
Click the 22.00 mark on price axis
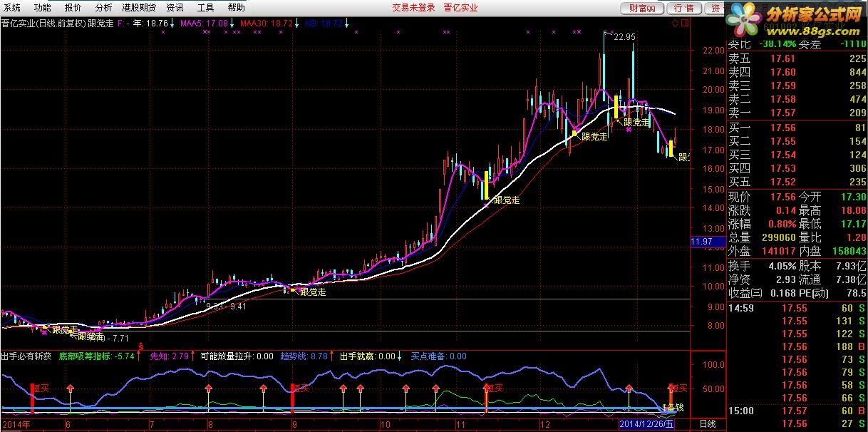[x=713, y=51]
